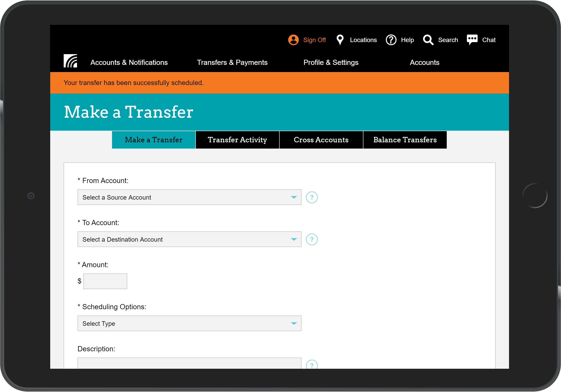Open the Profile & Settings menu
561x392 pixels.
pos(331,62)
